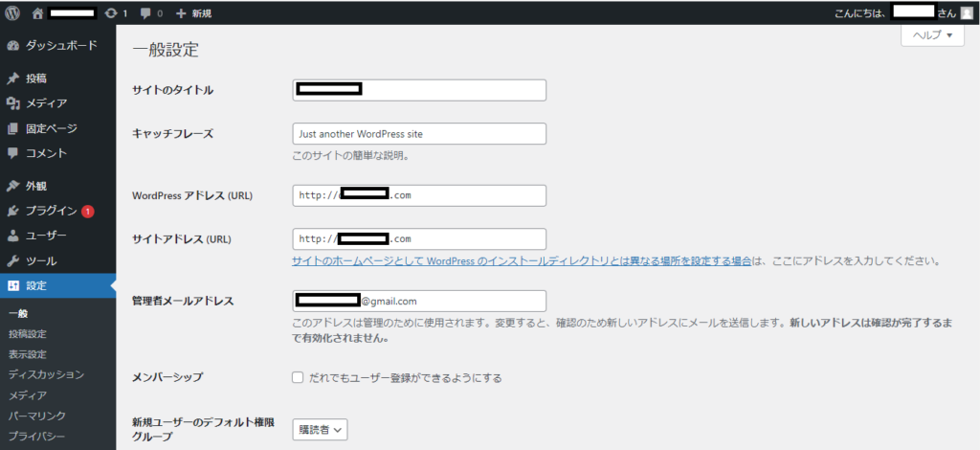Go to プライバシー submenu

coord(37,436)
